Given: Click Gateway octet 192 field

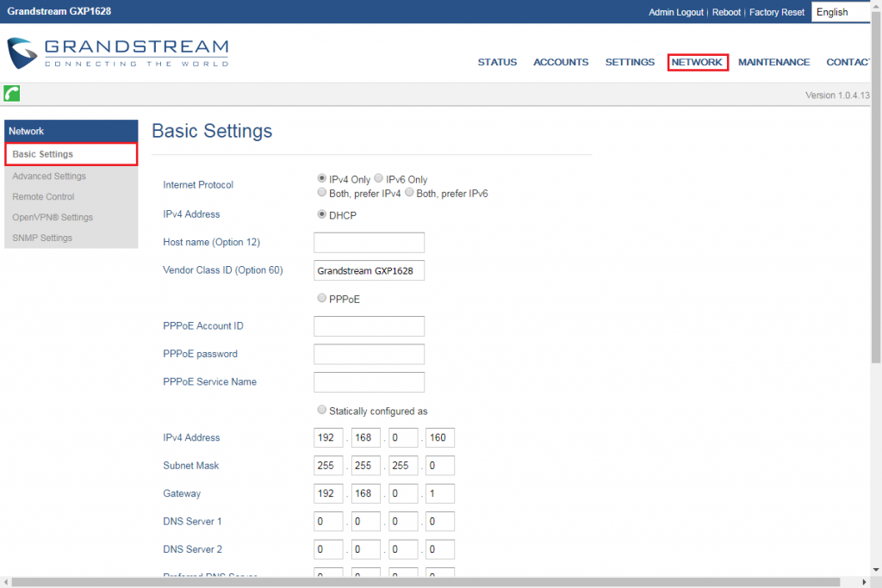Looking at the screenshot, I should (328, 493).
